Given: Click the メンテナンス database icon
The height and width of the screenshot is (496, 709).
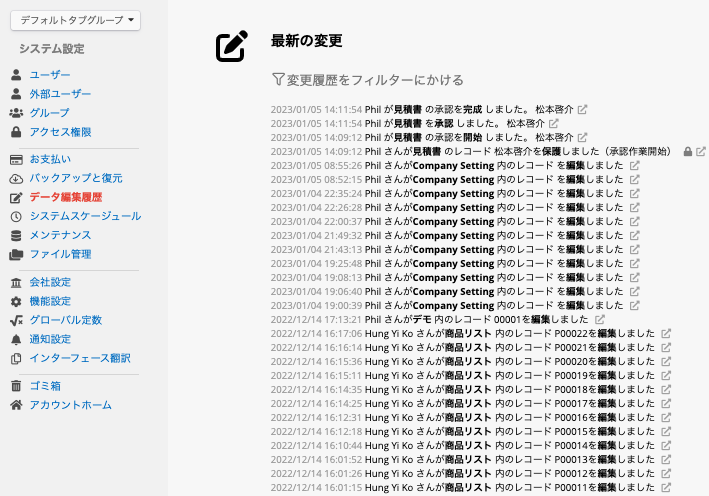Looking at the screenshot, I should click(x=16, y=235).
